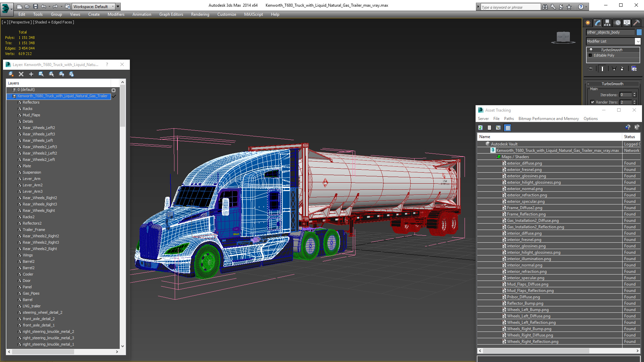Click the Undo arrow icon
Image resolution: width=644 pixels, height=362 pixels.
[44, 6]
